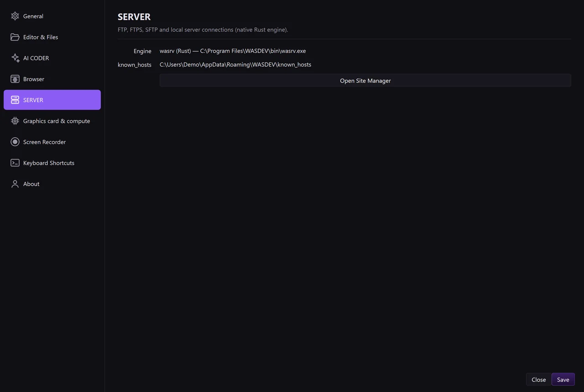Click the wasrv engine path text
This screenshot has height=392, width=584.
point(233,51)
